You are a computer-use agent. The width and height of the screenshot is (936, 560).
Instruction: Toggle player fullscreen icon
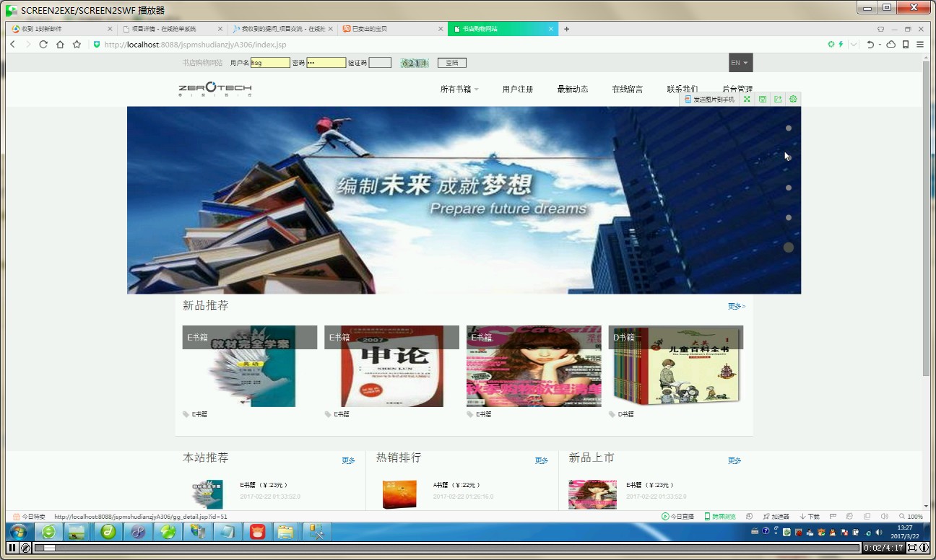[911, 548]
